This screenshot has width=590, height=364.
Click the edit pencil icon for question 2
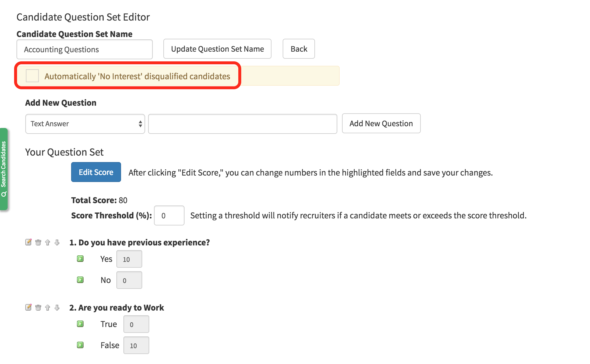coord(29,308)
